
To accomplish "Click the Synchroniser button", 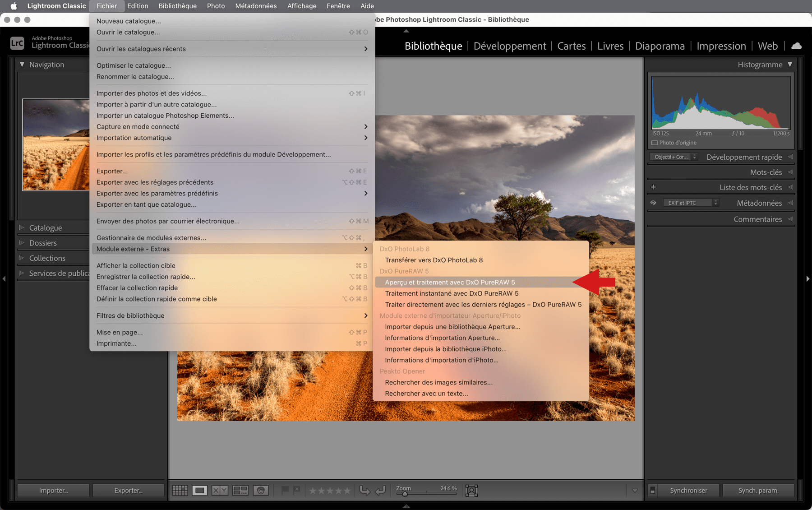I will pyautogui.click(x=688, y=490).
